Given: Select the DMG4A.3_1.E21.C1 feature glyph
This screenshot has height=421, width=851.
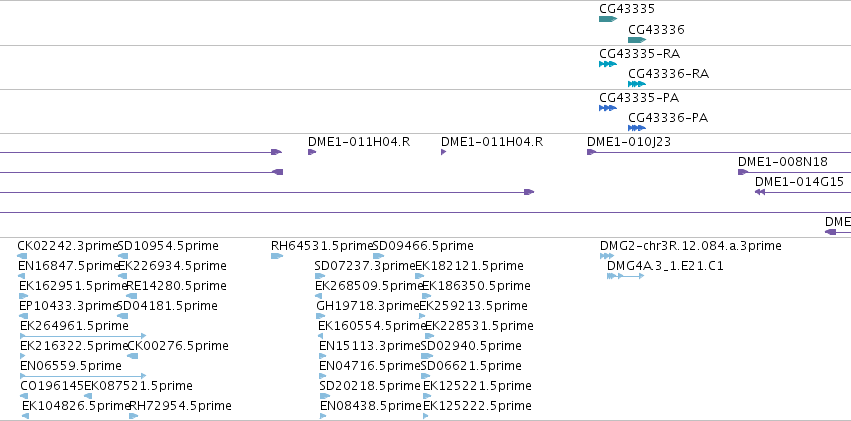Looking at the screenshot, I should [625, 276].
